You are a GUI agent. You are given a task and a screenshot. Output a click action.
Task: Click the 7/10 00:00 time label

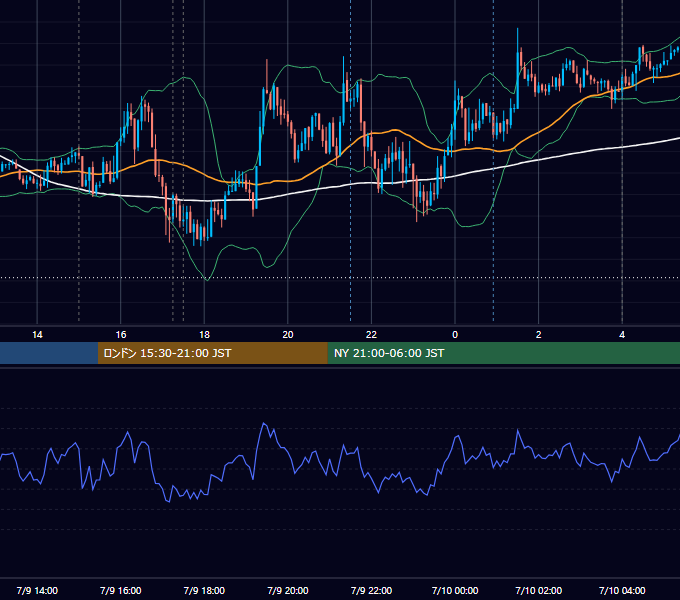coord(455,590)
